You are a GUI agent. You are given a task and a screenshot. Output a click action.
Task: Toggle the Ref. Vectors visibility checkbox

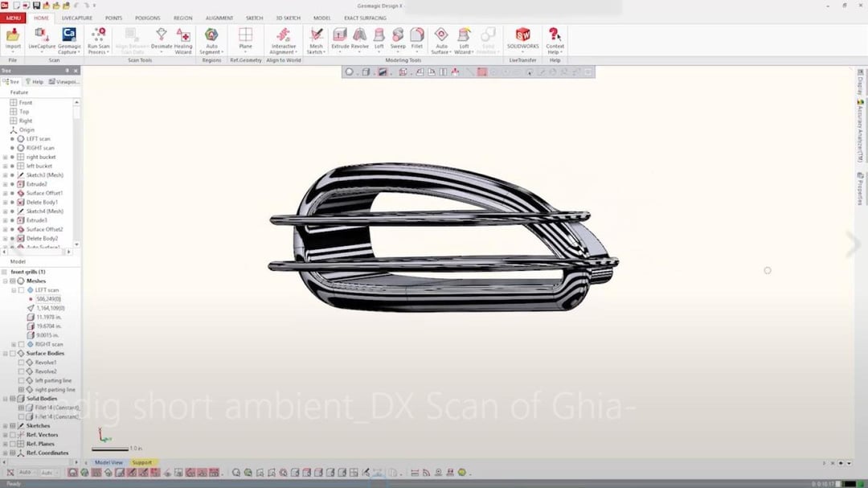pos(13,435)
